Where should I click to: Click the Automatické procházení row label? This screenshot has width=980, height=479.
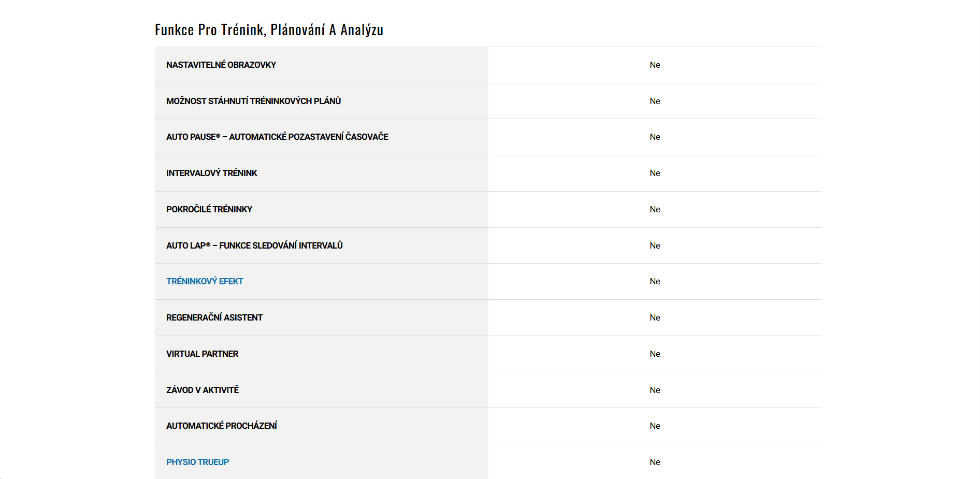222,426
